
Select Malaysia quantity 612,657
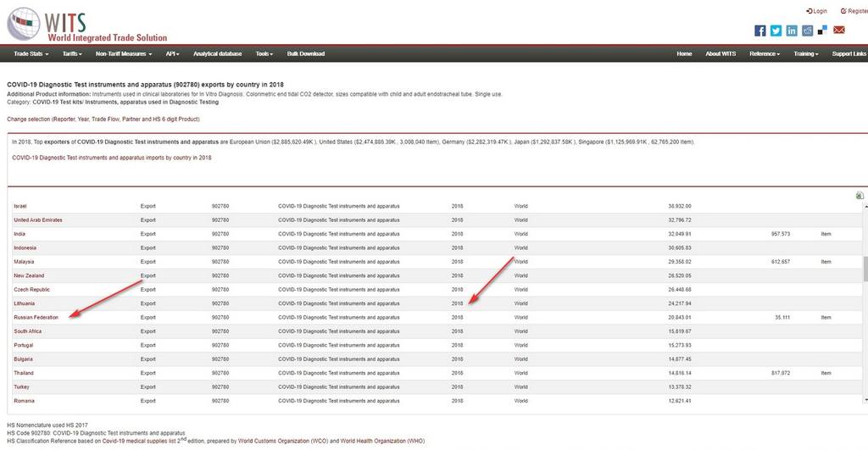click(781, 262)
